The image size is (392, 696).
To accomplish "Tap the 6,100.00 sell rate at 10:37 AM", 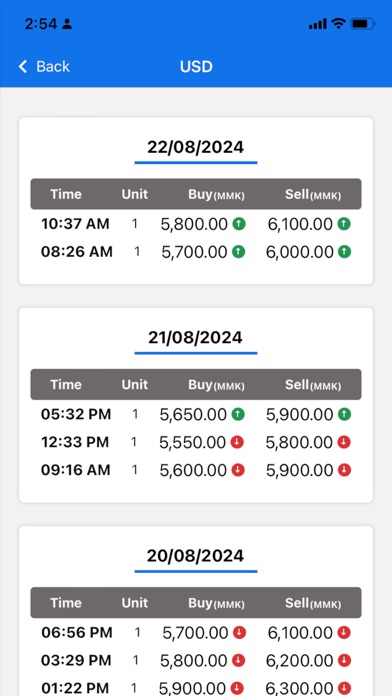I will pos(300,224).
